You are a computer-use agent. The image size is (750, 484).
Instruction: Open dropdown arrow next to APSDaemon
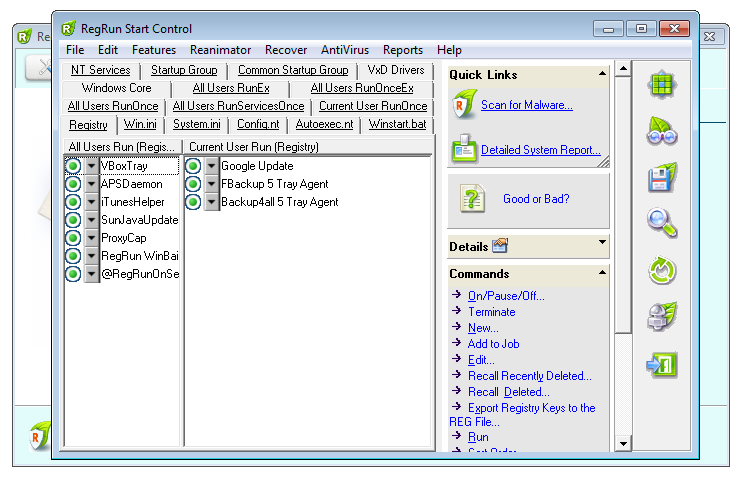91,184
